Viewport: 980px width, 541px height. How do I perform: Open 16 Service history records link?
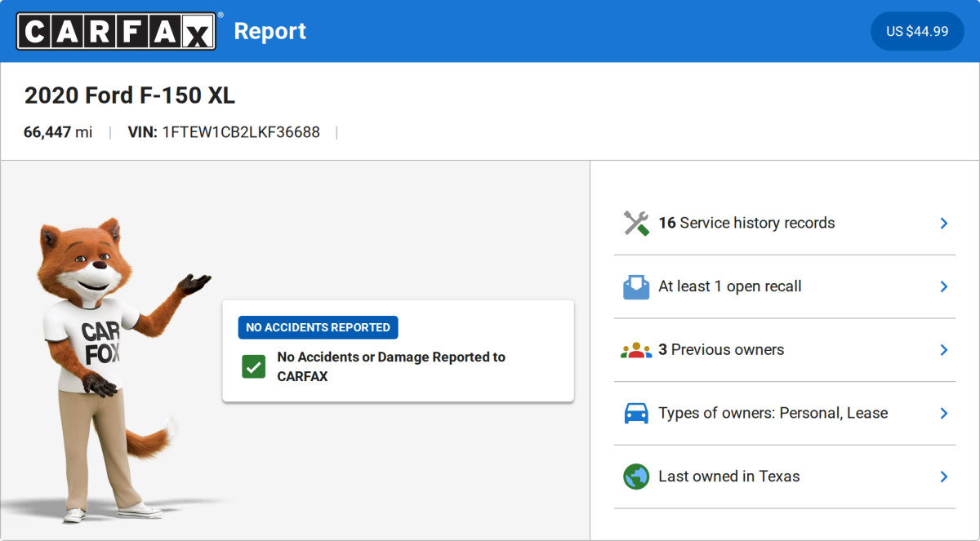(x=746, y=223)
